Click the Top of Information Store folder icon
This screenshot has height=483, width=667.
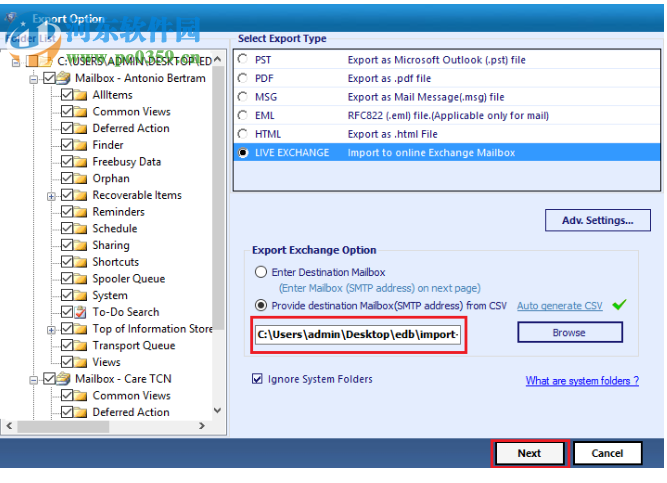point(80,329)
